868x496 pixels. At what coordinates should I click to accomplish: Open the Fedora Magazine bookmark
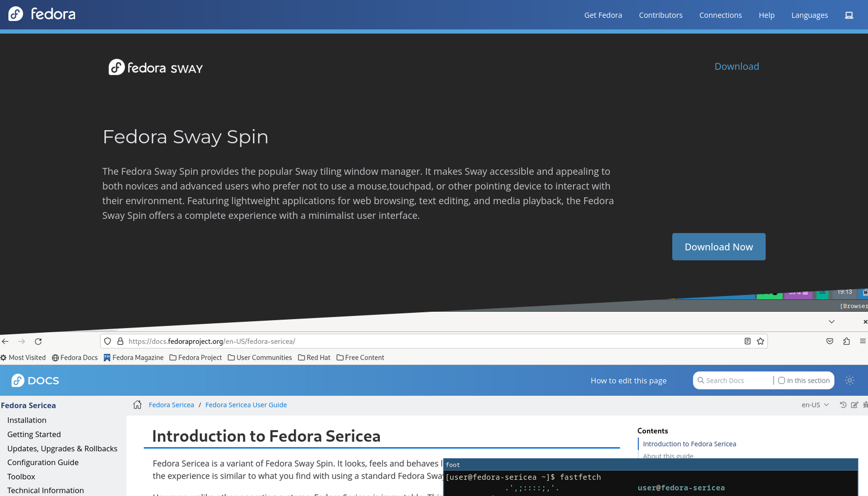[133, 357]
